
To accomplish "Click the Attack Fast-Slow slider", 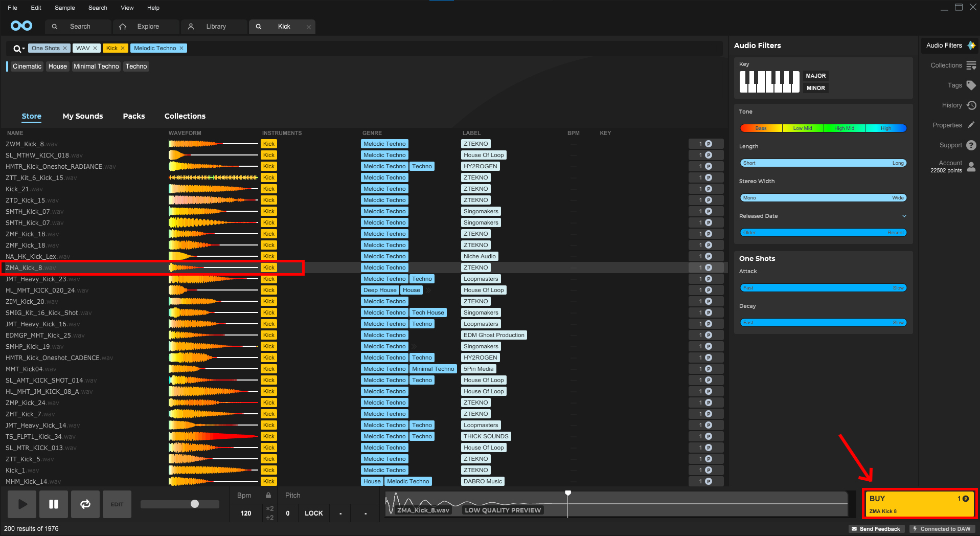I will click(823, 288).
